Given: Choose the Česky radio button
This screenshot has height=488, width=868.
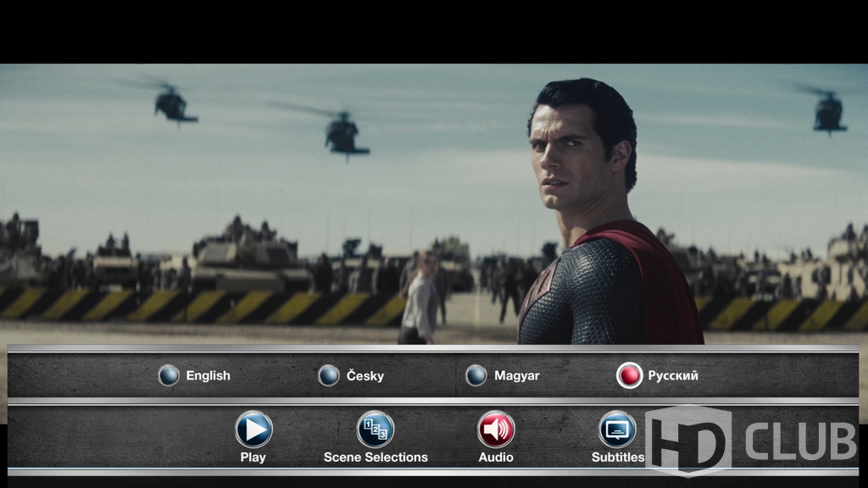Looking at the screenshot, I should (328, 375).
